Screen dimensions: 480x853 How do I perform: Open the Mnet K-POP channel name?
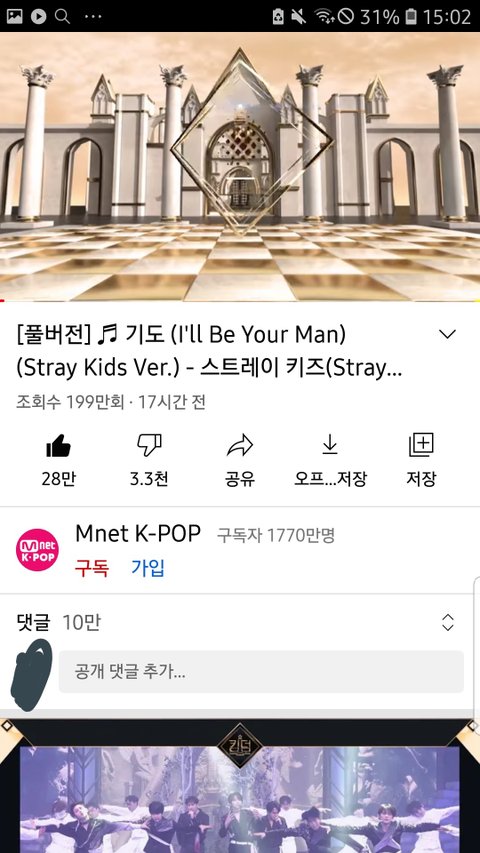click(138, 534)
